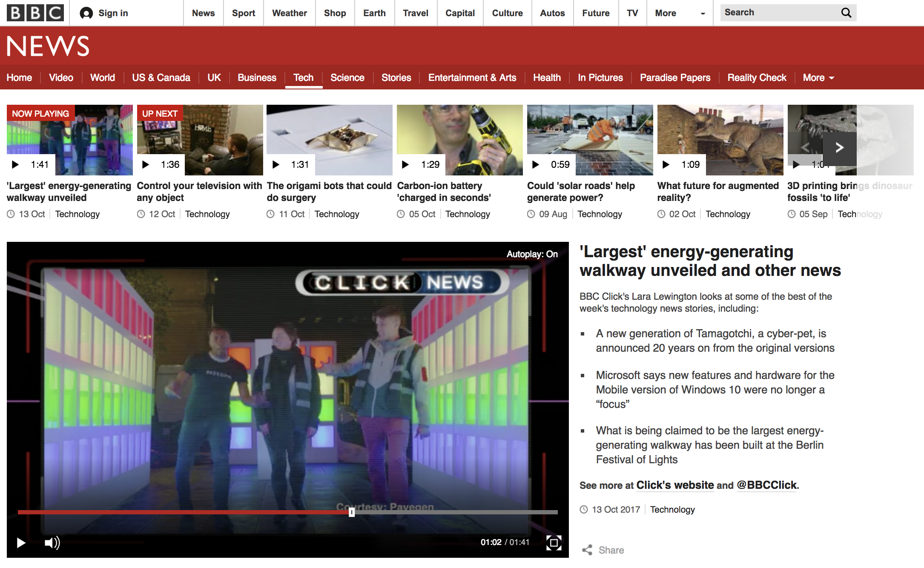The height and width of the screenshot is (568, 924).
Task: Open the @BBCClick link
Action: (766, 485)
